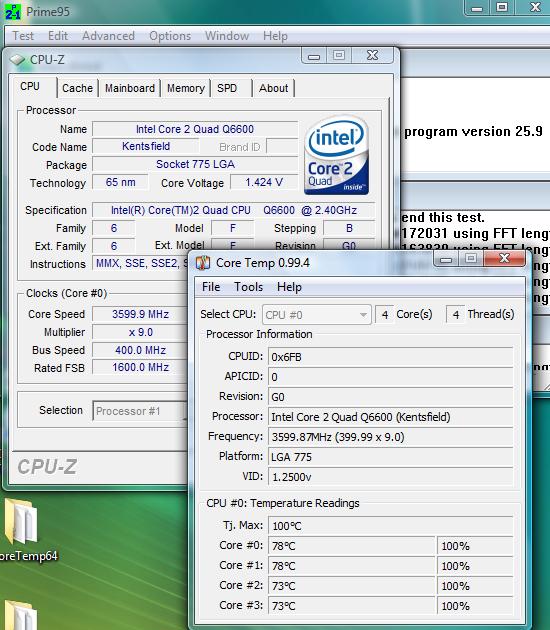Click the Core #0 temperature reading
This screenshot has height=630, width=550.
pyautogui.click(x=352, y=546)
